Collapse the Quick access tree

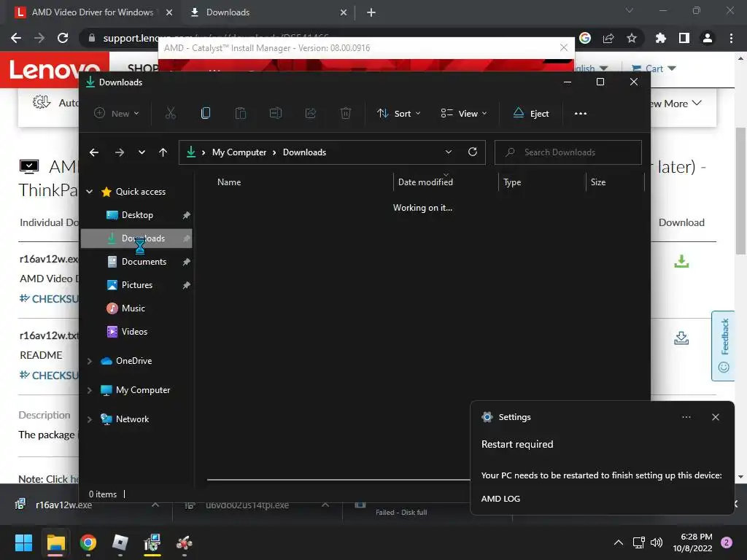tap(90, 192)
